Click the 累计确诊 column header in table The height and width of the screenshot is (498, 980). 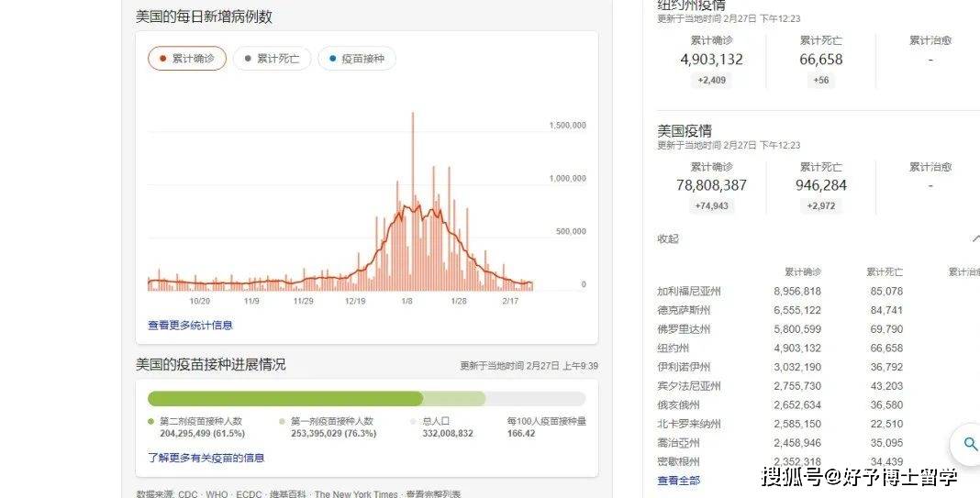point(803,271)
